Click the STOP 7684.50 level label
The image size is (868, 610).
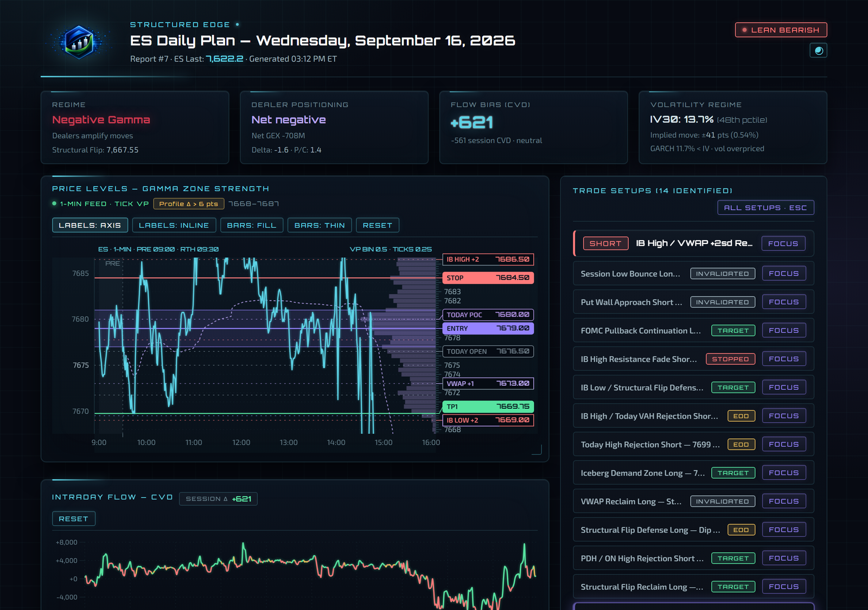point(488,278)
